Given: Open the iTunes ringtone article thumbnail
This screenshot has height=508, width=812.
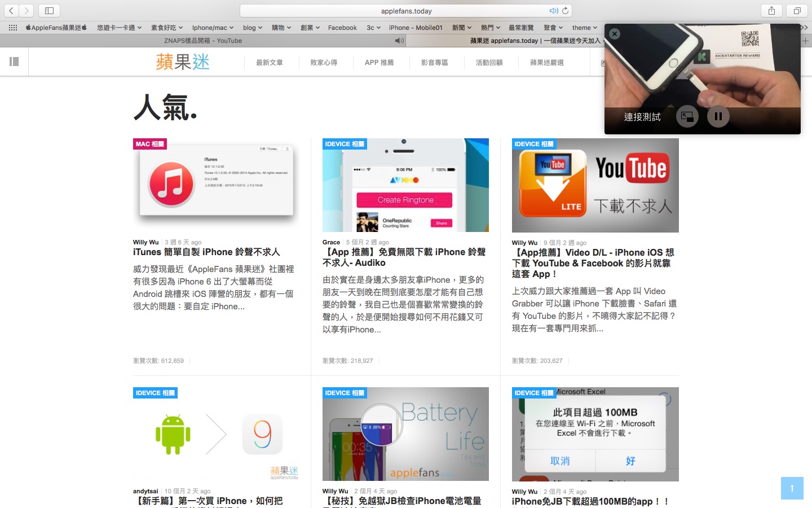Looking at the screenshot, I should tap(216, 185).
